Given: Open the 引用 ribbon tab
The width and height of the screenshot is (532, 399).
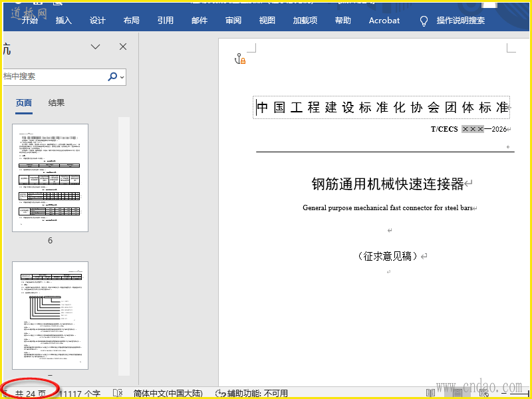Looking at the screenshot, I should tap(166, 21).
